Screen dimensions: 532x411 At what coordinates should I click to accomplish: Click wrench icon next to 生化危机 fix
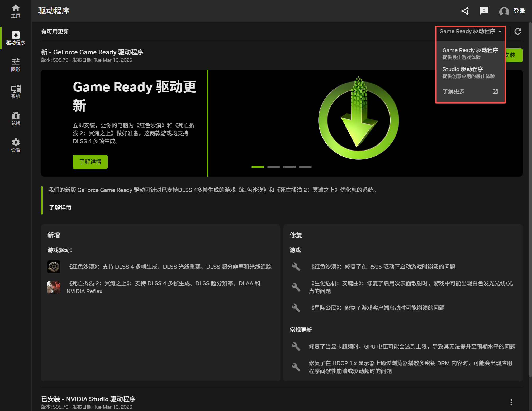[x=296, y=287]
